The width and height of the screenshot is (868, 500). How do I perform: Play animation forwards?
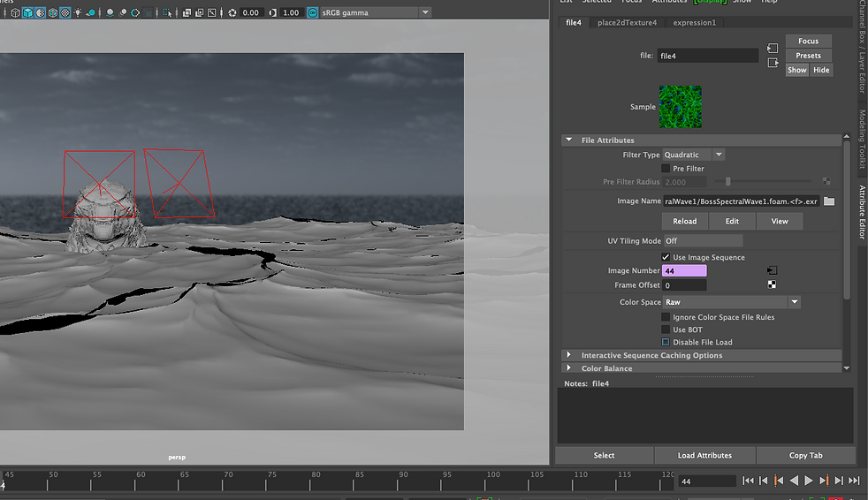tap(809, 481)
